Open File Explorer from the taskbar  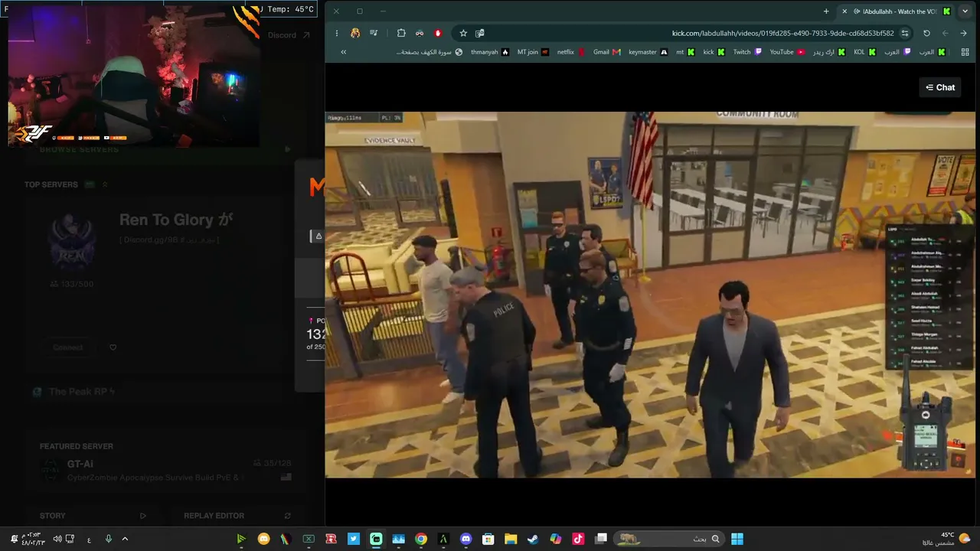pos(511,539)
